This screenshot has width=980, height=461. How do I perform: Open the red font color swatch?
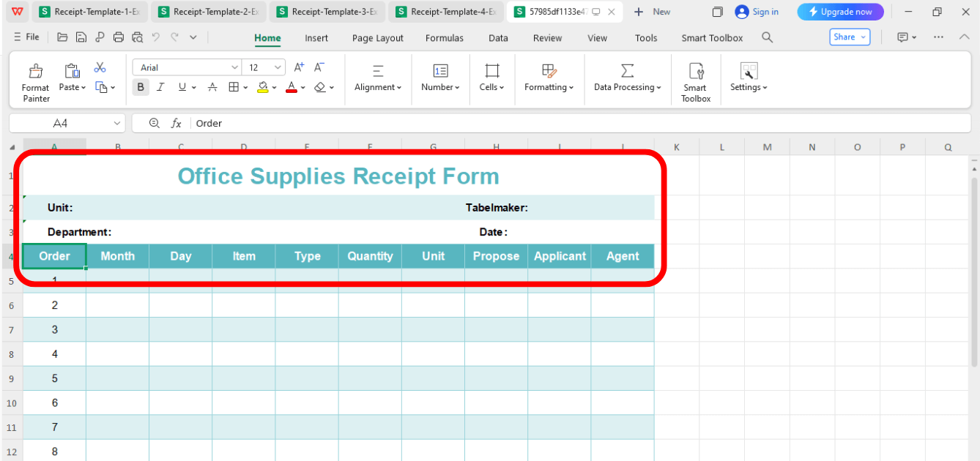click(292, 86)
